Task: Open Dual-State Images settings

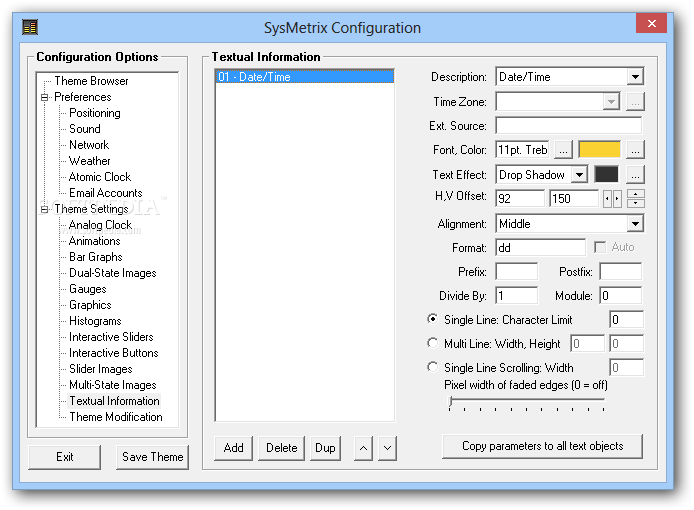Action: point(113,273)
